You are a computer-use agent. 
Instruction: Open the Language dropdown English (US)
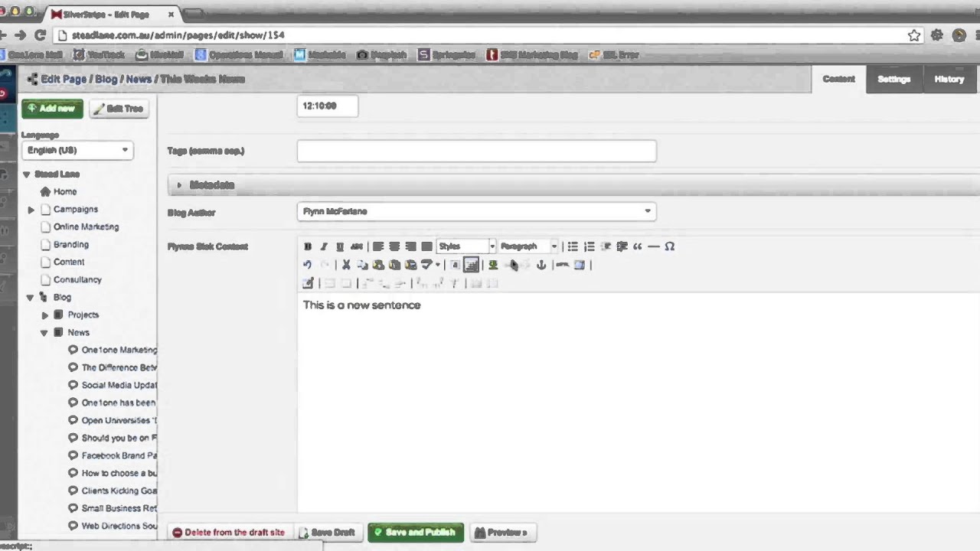(x=77, y=150)
